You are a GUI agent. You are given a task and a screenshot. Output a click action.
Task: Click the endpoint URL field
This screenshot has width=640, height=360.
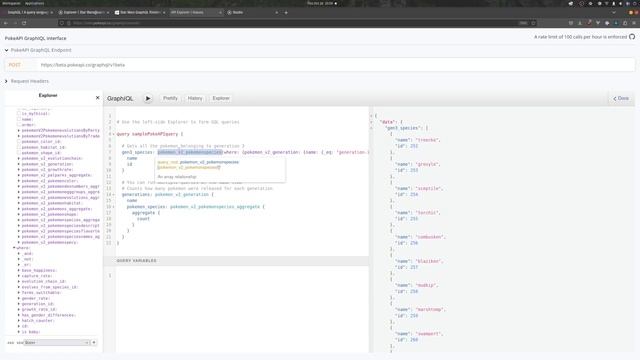(x=335, y=65)
